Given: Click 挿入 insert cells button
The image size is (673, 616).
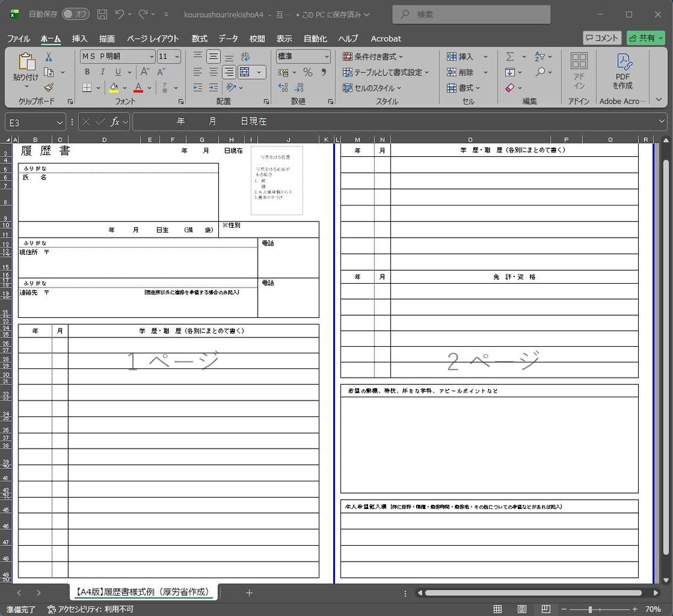Looking at the screenshot, I should point(459,56).
